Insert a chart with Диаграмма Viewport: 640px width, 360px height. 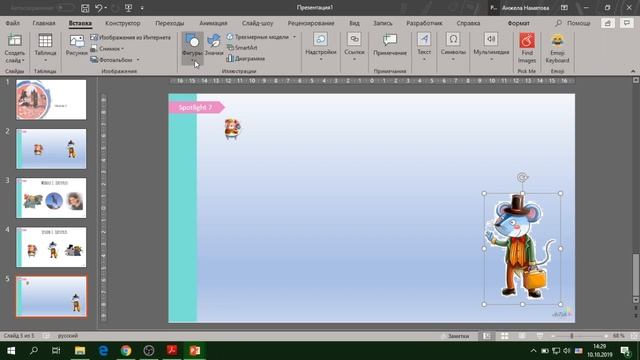pyautogui.click(x=246, y=59)
